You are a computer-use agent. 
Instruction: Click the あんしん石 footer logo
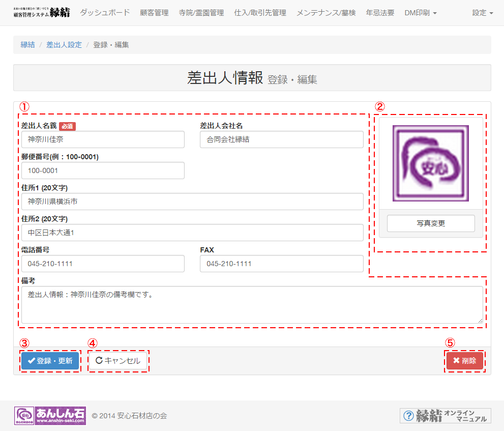click(x=50, y=416)
